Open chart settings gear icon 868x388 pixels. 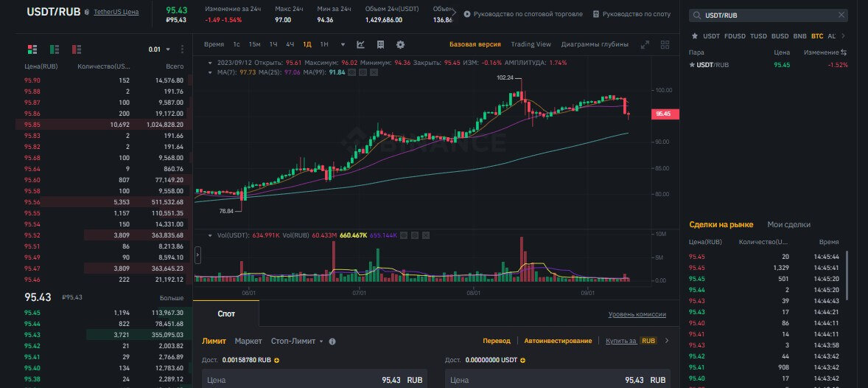point(400,44)
